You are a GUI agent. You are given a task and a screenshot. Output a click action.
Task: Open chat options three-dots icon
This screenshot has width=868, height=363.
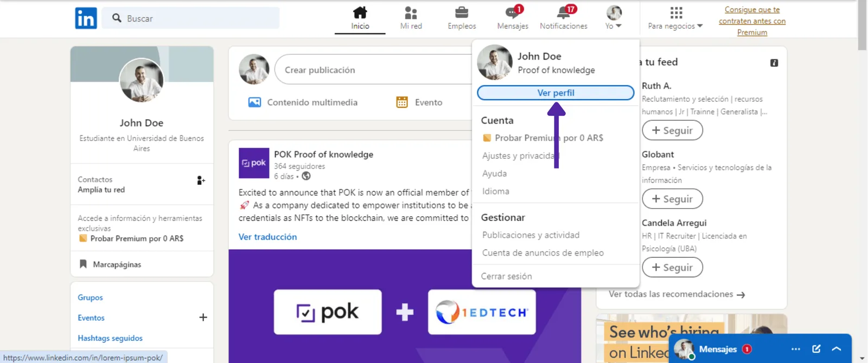click(796, 349)
